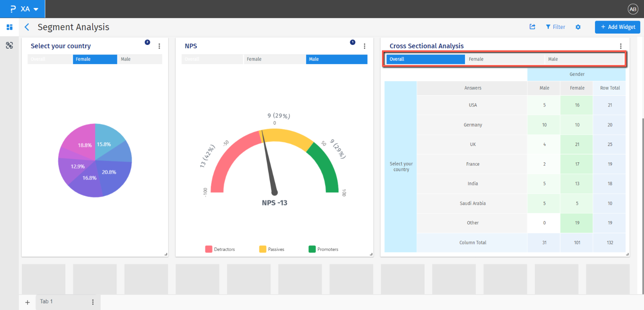644x310 pixels.
Task: Select Male tab in Select your country widget
Action: (x=140, y=59)
